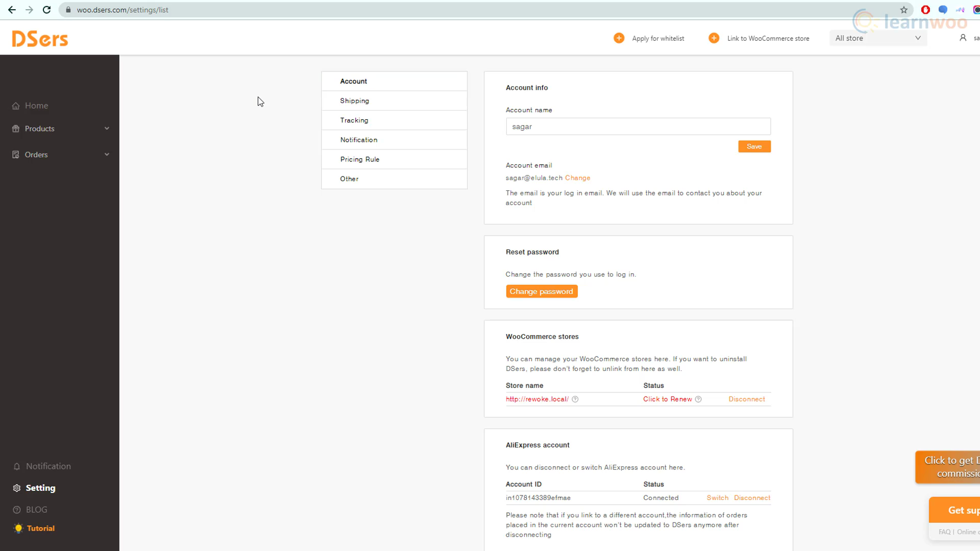This screenshot has height=551, width=980.
Task: Click the AliExpress ID in1078143389efmae
Action: point(538,498)
